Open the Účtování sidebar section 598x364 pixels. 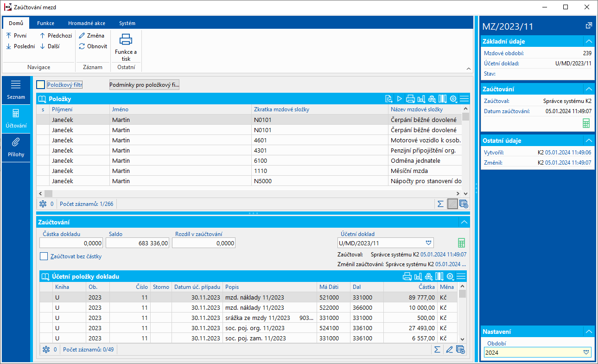coord(16,118)
